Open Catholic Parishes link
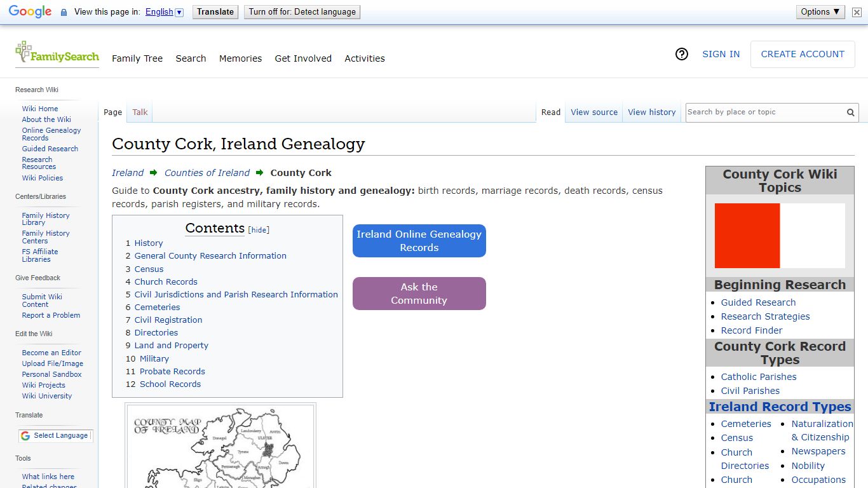The width and height of the screenshot is (868, 488). pos(759,377)
